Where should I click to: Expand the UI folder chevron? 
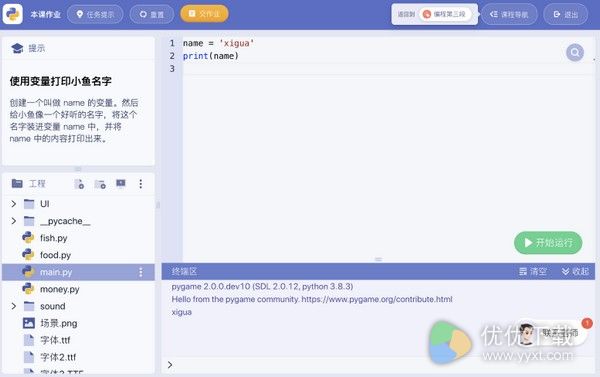click(14, 204)
